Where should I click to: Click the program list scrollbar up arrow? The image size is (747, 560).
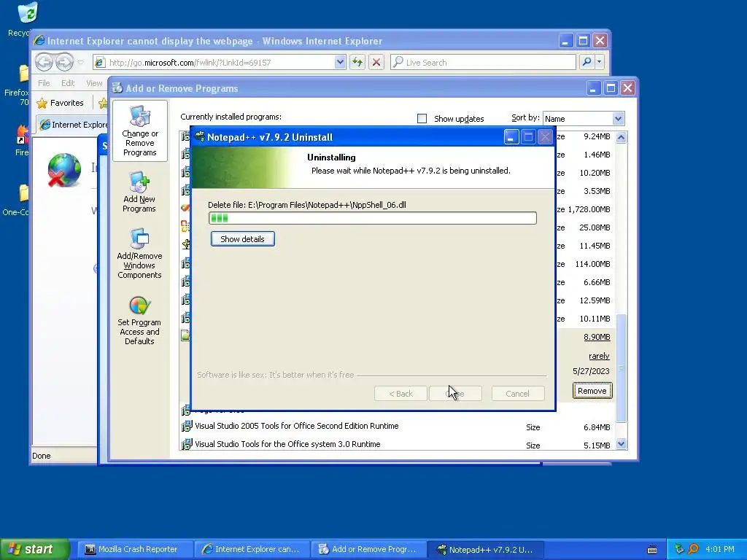(622, 138)
